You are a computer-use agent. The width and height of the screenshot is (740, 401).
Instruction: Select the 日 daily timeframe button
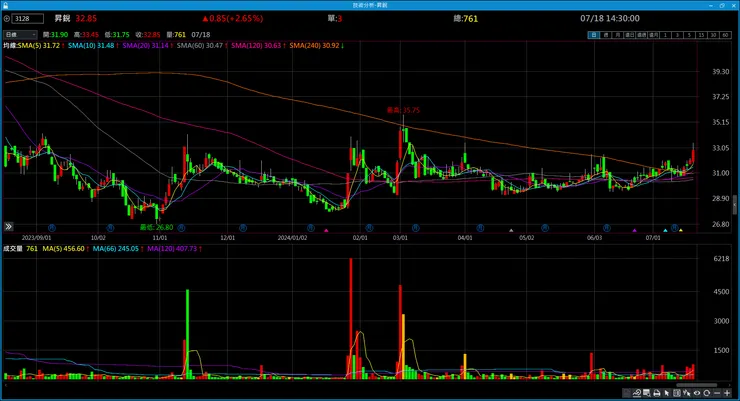(594, 35)
